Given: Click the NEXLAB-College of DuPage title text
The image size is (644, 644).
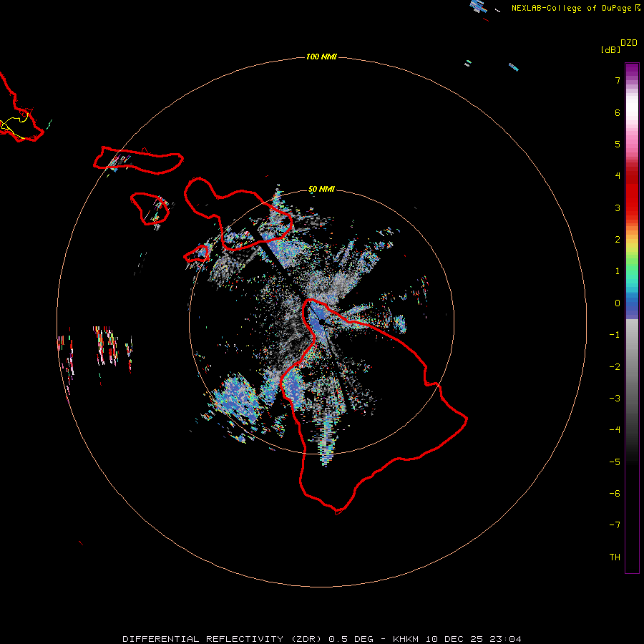Looking at the screenshot, I should (x=576, y=8).
